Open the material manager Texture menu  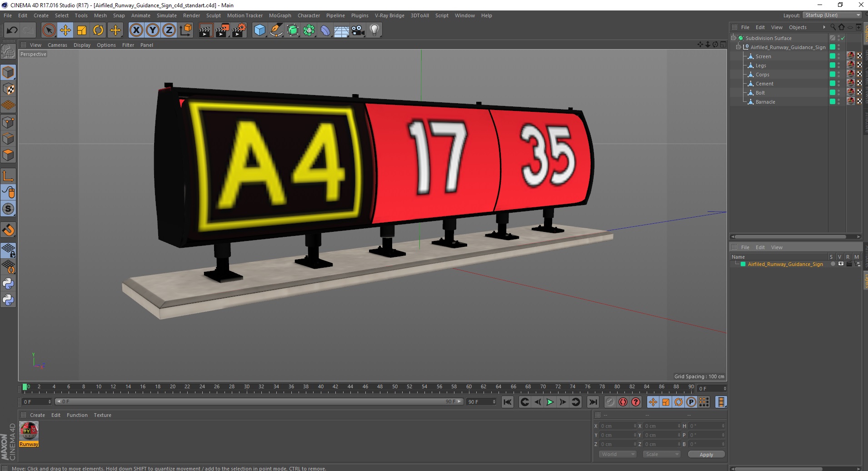[102, 415]
